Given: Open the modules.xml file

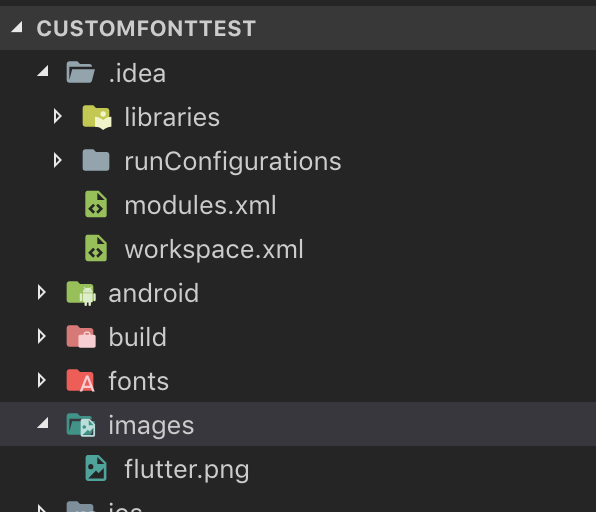Looking at the screenshot, I should (200, 205).
